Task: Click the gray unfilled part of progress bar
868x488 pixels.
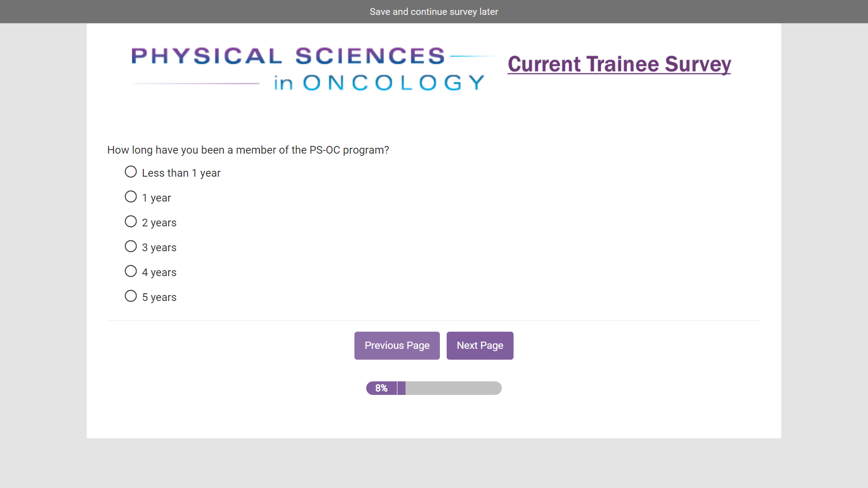Action: [x=453, y=388]
